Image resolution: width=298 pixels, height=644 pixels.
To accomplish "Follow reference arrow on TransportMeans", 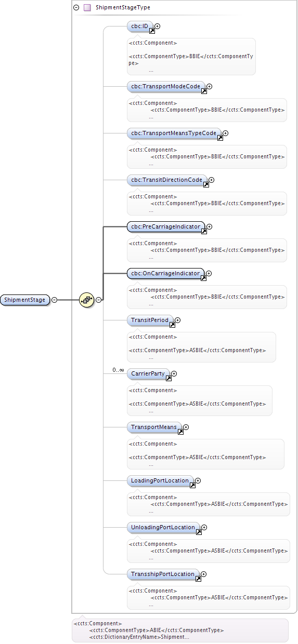I will [180, 432].
